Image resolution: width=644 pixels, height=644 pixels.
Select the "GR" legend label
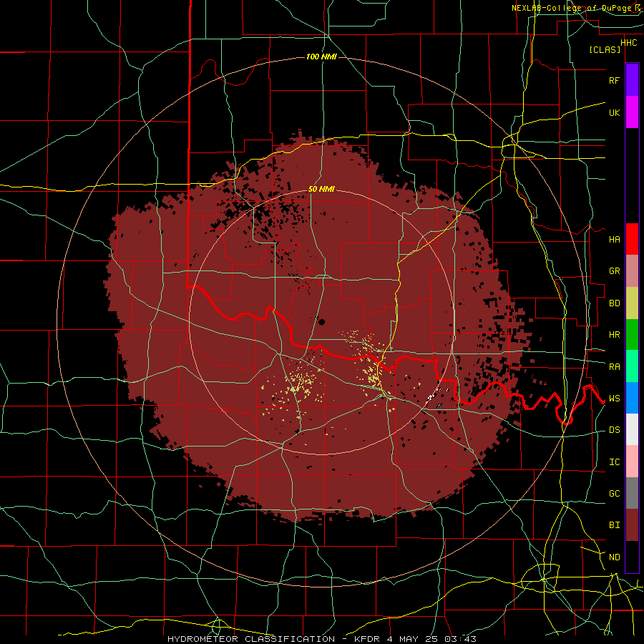pyautogui.click(x=614, y=271)
